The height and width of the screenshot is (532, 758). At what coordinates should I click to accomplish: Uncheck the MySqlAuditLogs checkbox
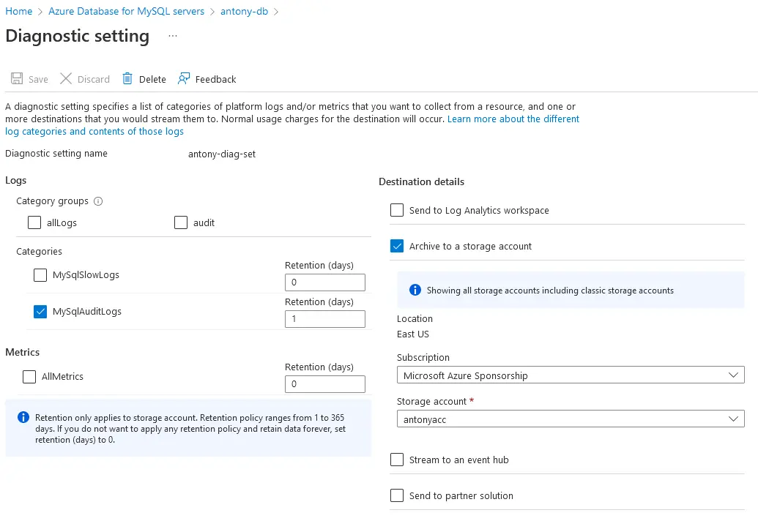click(x=40, y=312)
